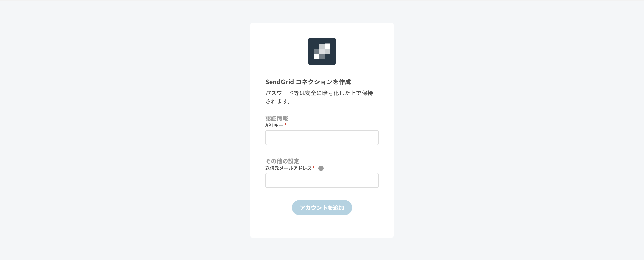This screenshot has height=260, width=644.
Task: Click the 認証情報 section heading
Action: pyautogui.click(x=277, y=118)
